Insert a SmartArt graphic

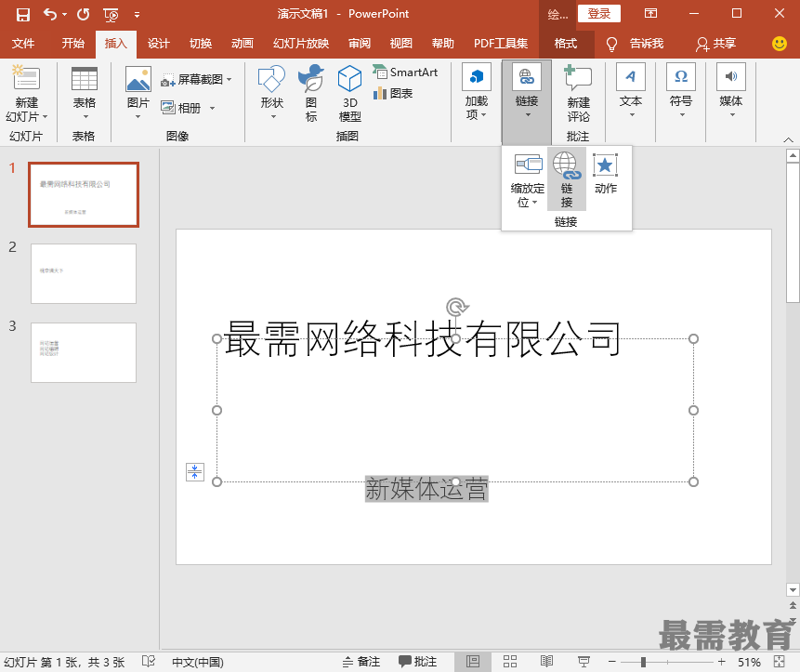pos(405,72)
